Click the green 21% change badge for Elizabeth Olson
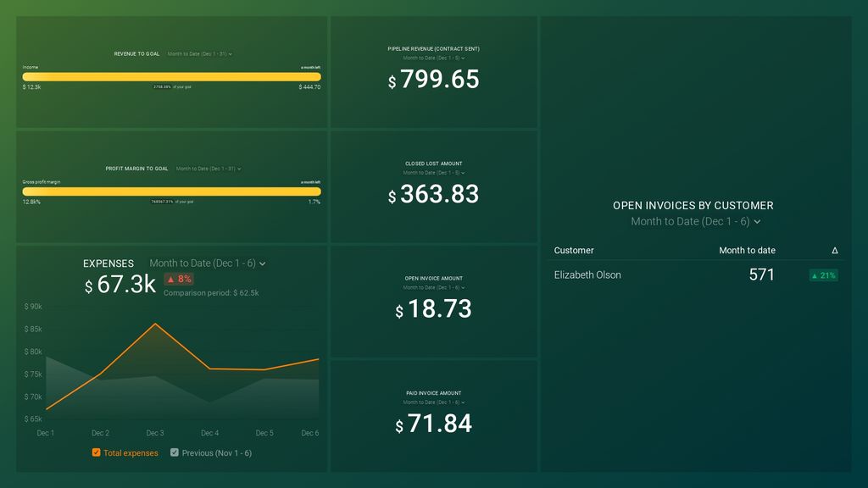Viewport: 868px width, 488px height. pos(823,275)
